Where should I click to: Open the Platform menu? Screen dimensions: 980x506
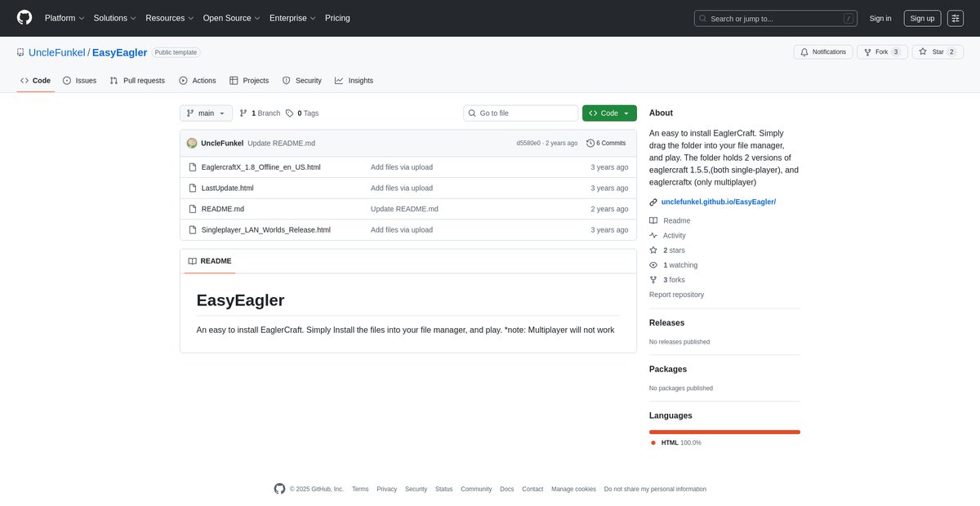click(65, 18)
